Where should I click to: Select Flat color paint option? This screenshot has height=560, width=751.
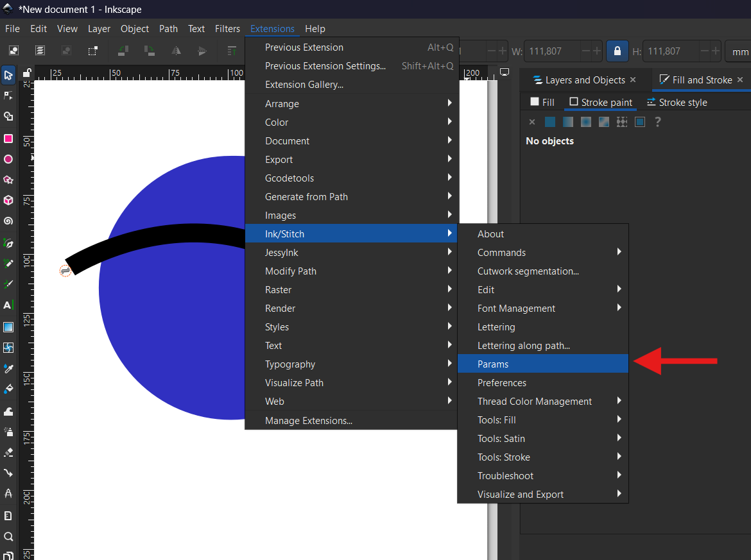click(550, 122)
